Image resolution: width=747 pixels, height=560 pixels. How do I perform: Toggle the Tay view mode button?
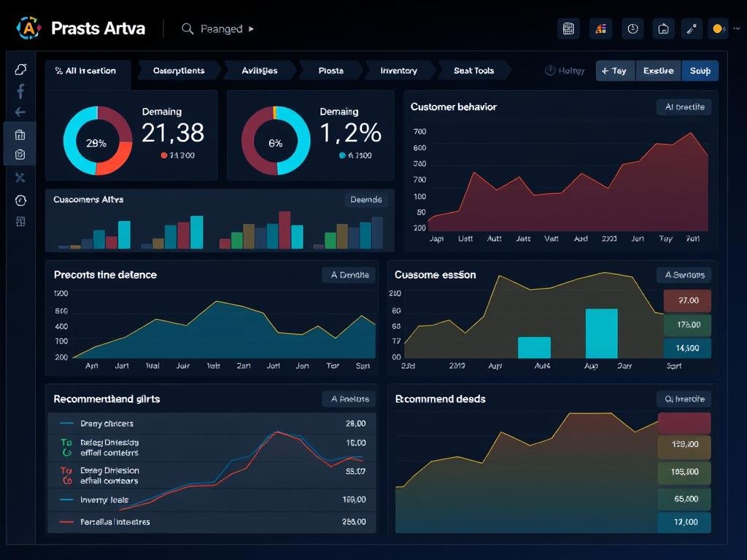615,71
